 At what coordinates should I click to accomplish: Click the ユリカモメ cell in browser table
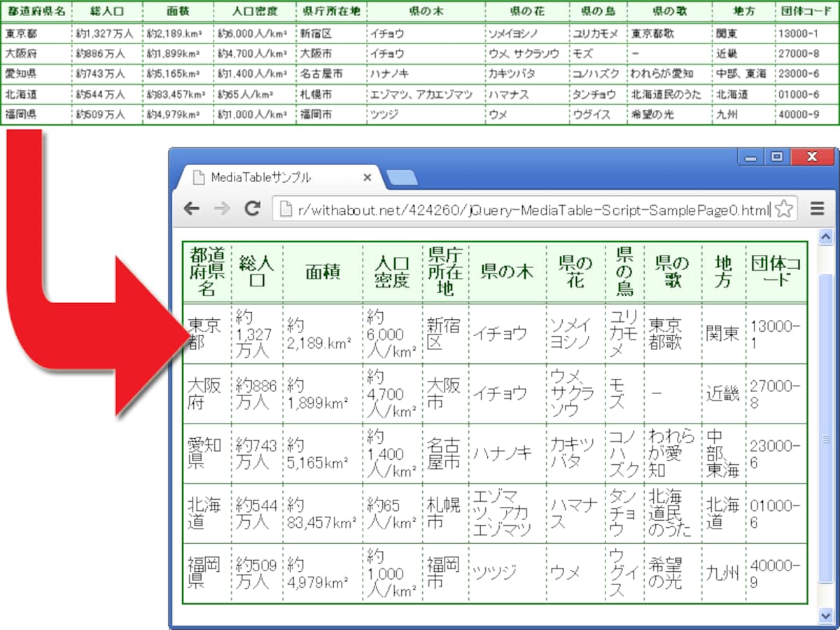coord(623,334)
